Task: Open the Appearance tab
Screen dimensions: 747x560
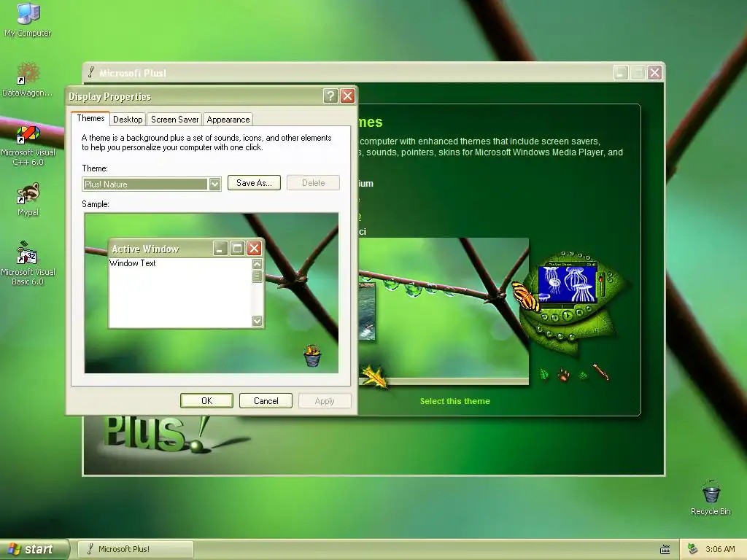Action: pos(228,120)
